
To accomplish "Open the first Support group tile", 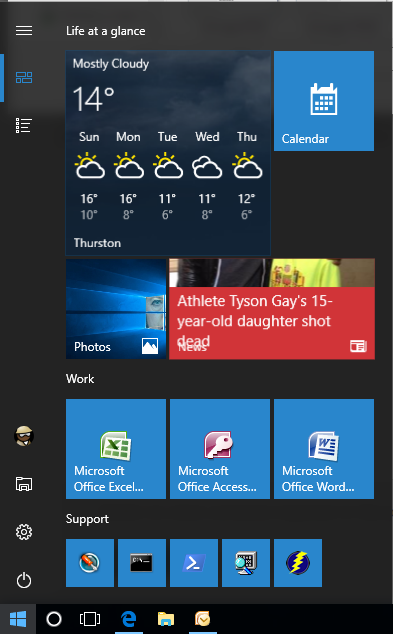I will 90,563.
